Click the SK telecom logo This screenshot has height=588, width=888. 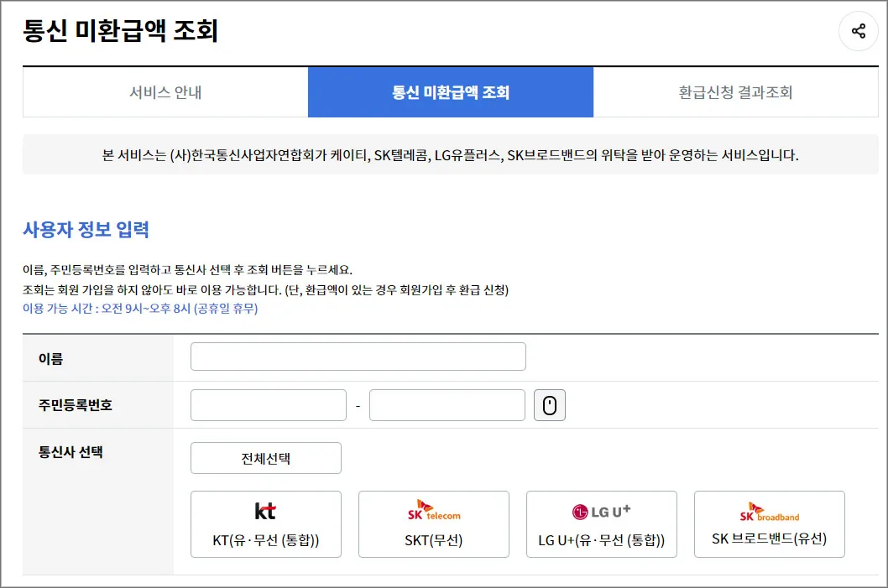tap(433, 510)
